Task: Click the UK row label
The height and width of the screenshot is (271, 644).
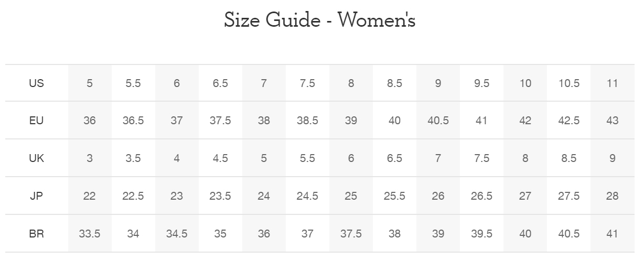Action: (37, 158)
